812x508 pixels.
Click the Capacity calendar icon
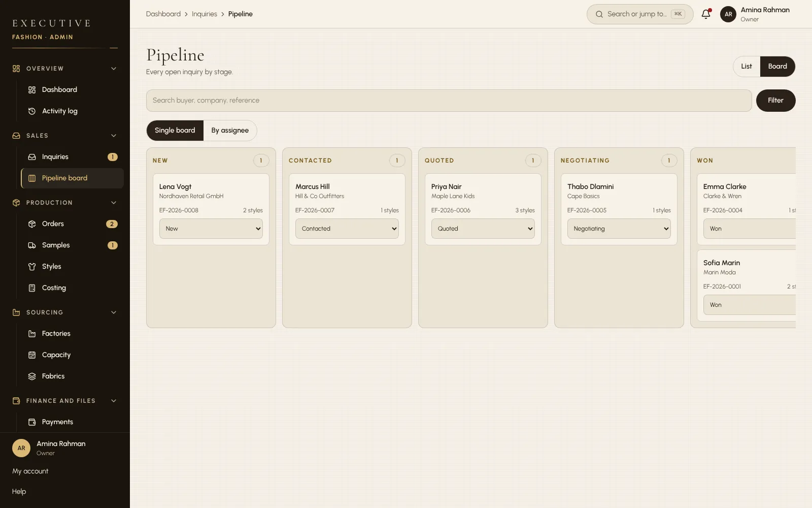pyautogui.click(x=32, y=355)
